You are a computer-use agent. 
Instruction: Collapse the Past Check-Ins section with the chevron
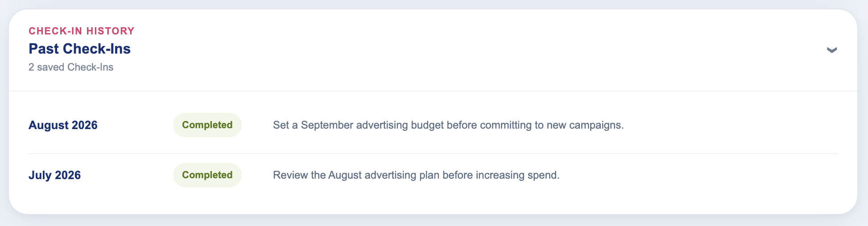(x=831, y=50)
